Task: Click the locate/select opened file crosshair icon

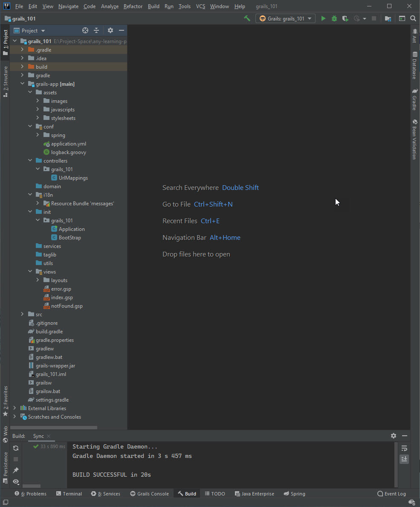Action: [x=85, y=30]
